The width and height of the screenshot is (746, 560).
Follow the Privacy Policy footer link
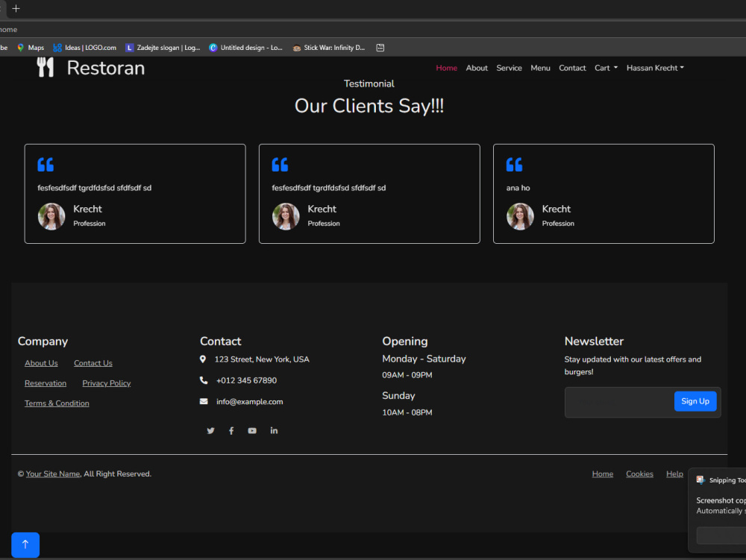(107, 383)
